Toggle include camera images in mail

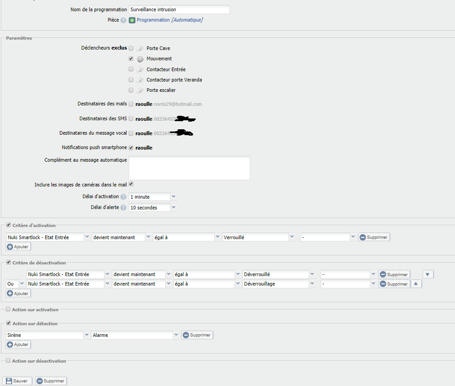tap(131, 184)
